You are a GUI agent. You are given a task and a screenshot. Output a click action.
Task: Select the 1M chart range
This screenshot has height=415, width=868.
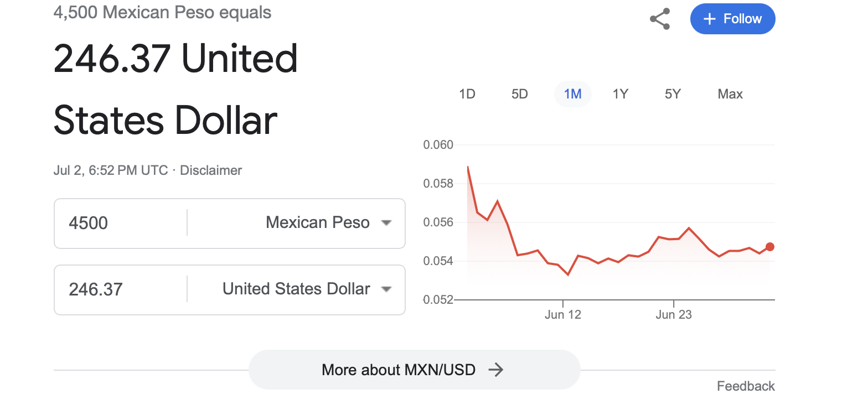(x=572, y=94)
